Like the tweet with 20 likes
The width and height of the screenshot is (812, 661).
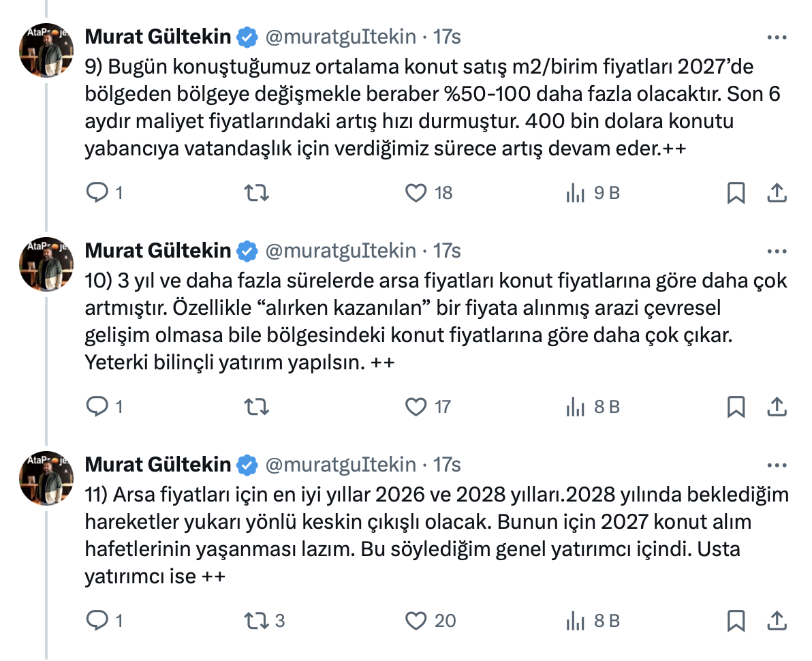point(416,621)
